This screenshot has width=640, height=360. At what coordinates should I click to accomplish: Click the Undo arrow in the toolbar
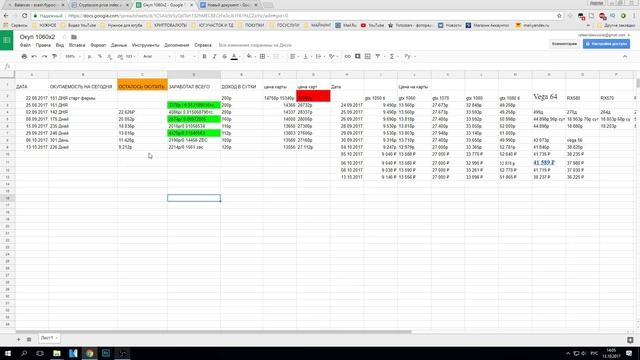[34, 56]
